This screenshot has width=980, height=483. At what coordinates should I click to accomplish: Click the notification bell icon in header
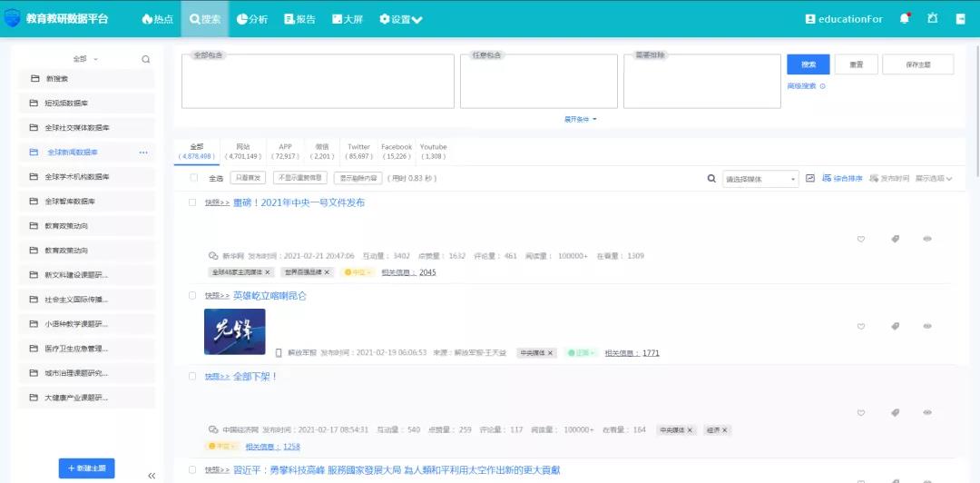(x=905, y=18)
